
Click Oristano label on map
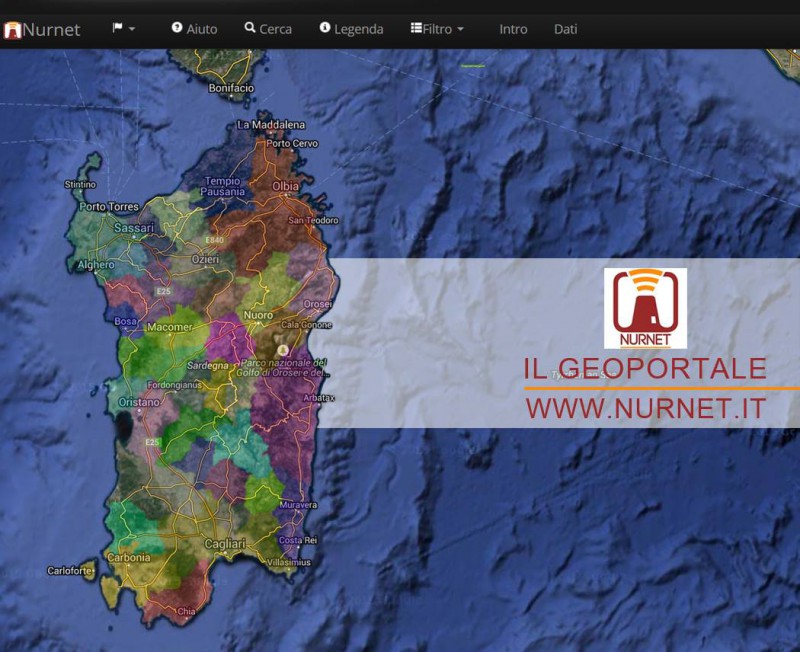[x=139, y=403]
